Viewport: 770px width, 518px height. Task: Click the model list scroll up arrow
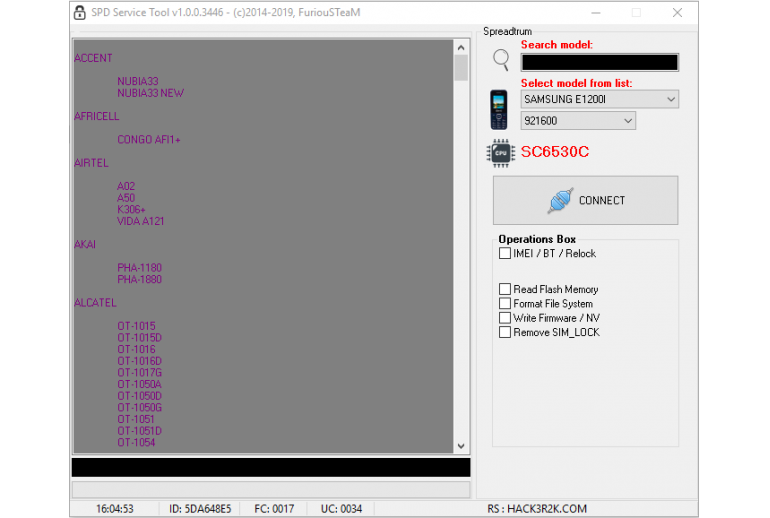coord(461,48)
